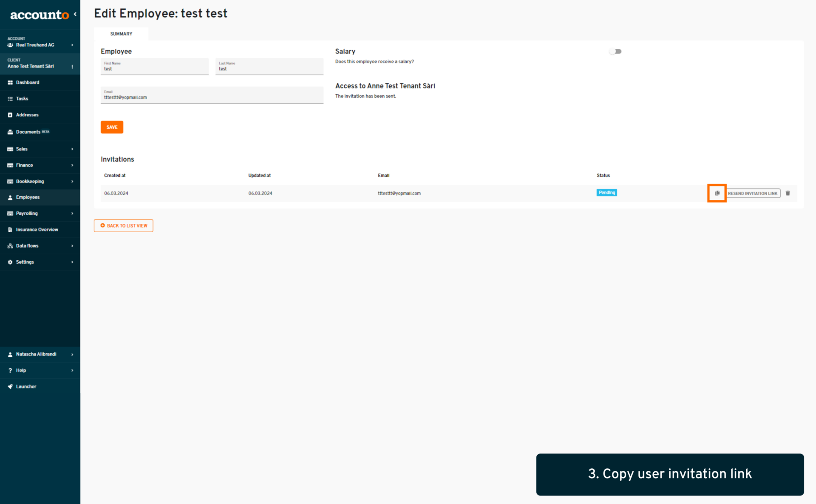This screenshot has width=816, height=504.
Task: Click the account group icon beside Real Treuhand AG
Action: coord(10,45)
